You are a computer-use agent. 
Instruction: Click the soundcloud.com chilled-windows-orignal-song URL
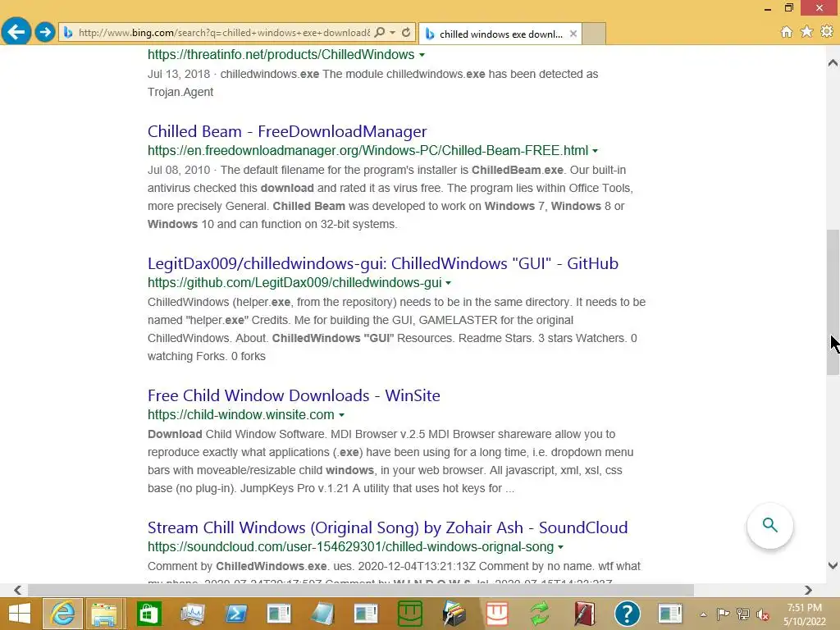(x=350, y=547)
